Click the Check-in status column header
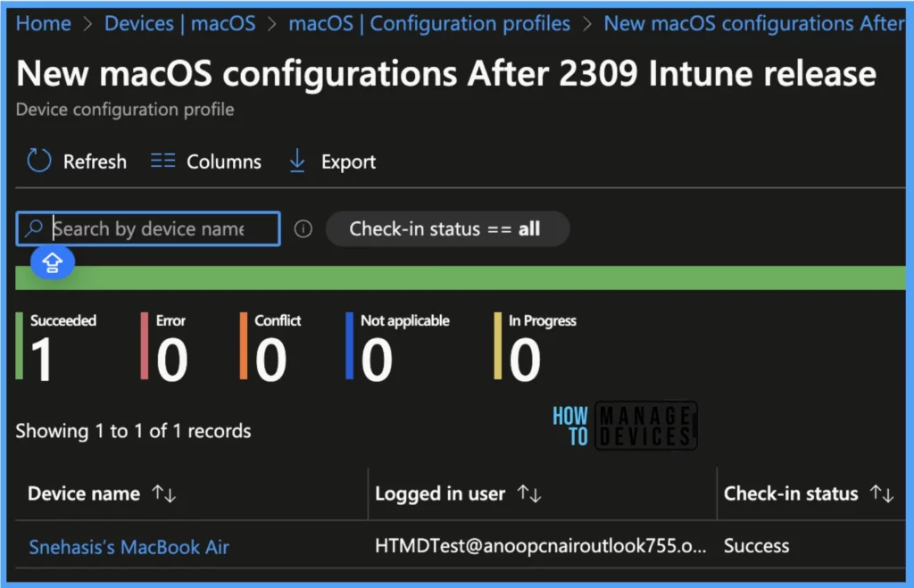 click(x=791, y=493)
